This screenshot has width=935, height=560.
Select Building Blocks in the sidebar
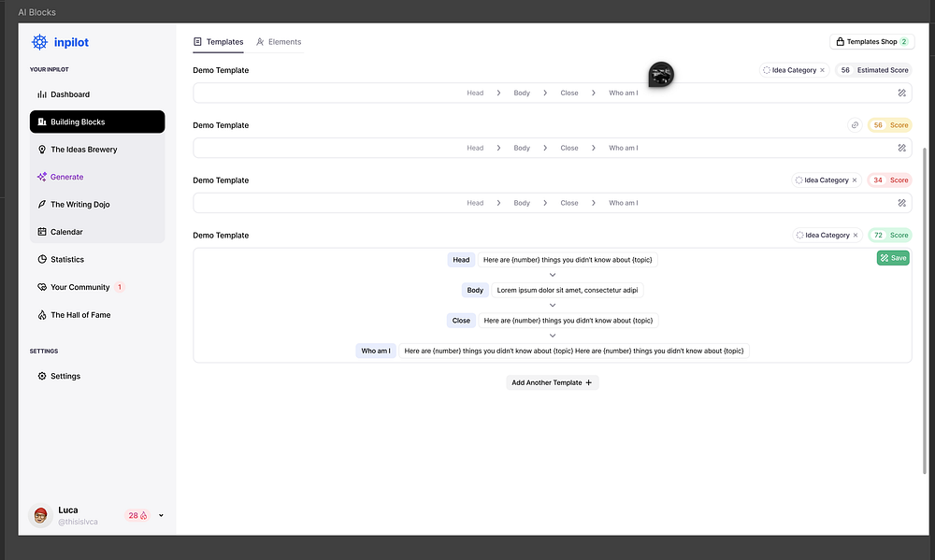click(x=97, y=122)
